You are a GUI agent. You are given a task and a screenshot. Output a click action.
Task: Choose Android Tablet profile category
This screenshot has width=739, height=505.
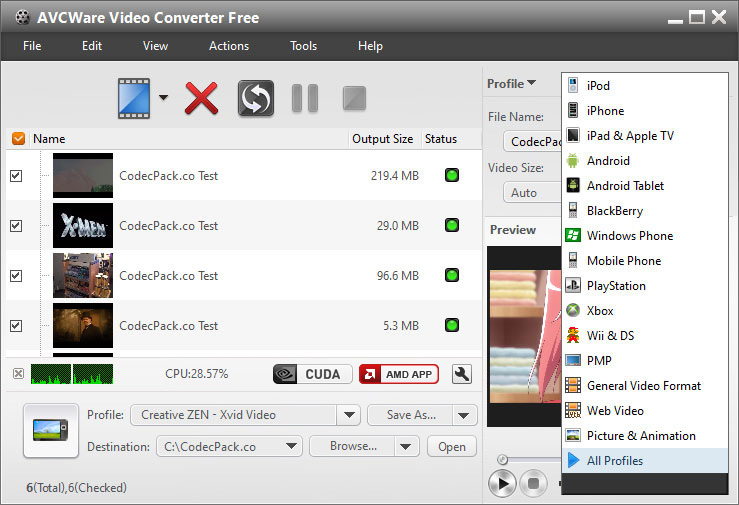coord(645,186)
